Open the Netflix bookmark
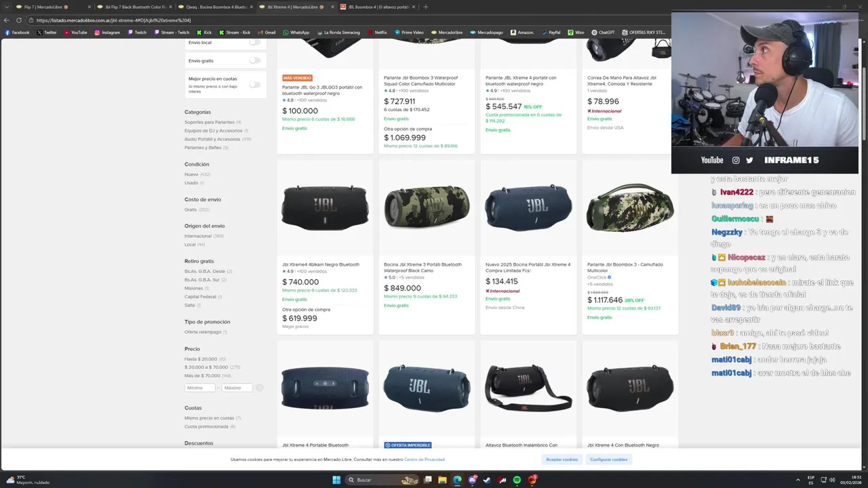 377,32
